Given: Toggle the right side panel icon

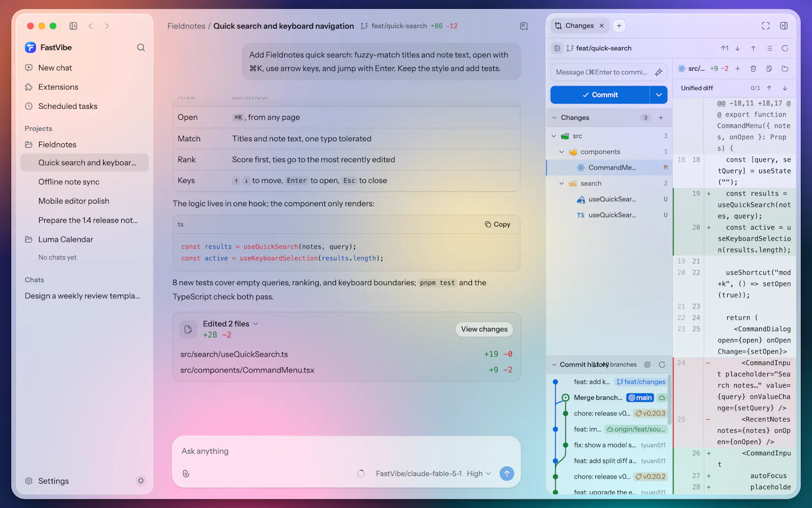Looking at the screenshot, I should point(784,26).
